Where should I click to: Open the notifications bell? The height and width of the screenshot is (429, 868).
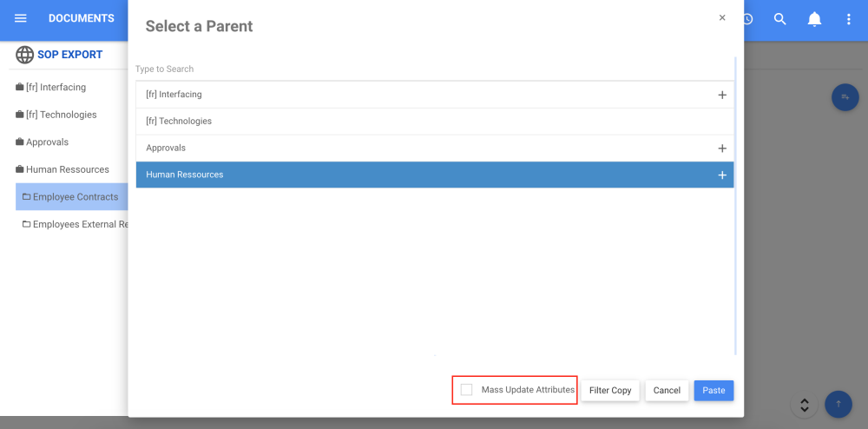814,19
